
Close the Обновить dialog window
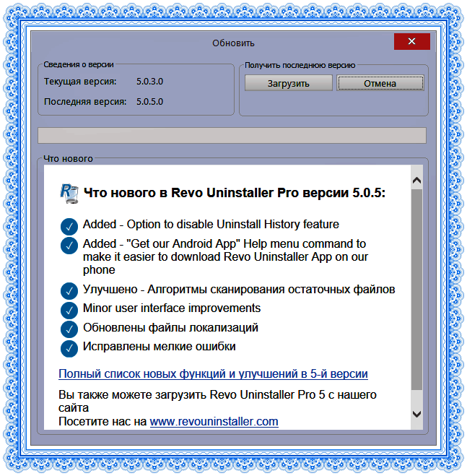[411, 41]
